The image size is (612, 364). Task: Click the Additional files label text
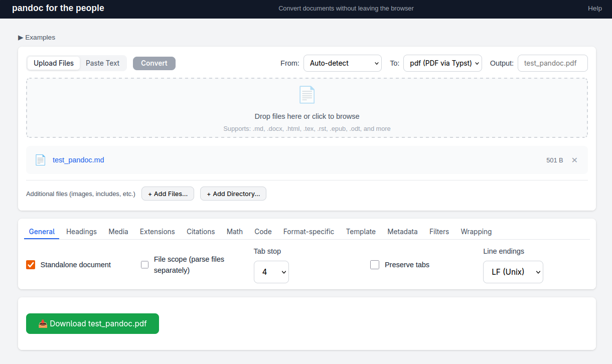point(81,194)
